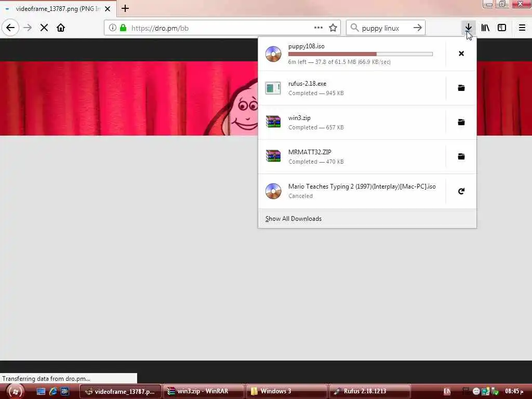Viewport: 532px width, 399px height.
Task: Select MRMATT32.ZIP download entry name
Action: click(310, 152)
